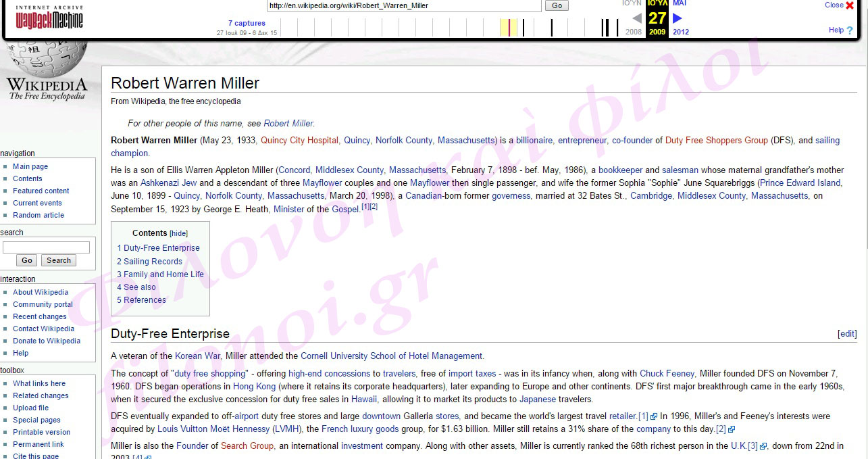Open Recent changes link
This screenshot has height=459, width=868.
tap(40, 316)
